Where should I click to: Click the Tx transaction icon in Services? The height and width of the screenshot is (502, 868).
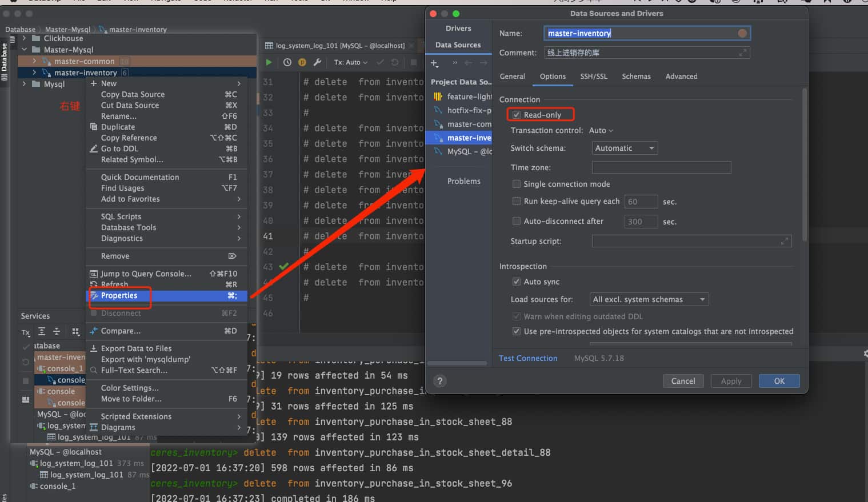pyautogui.click(x=26, y=332)
